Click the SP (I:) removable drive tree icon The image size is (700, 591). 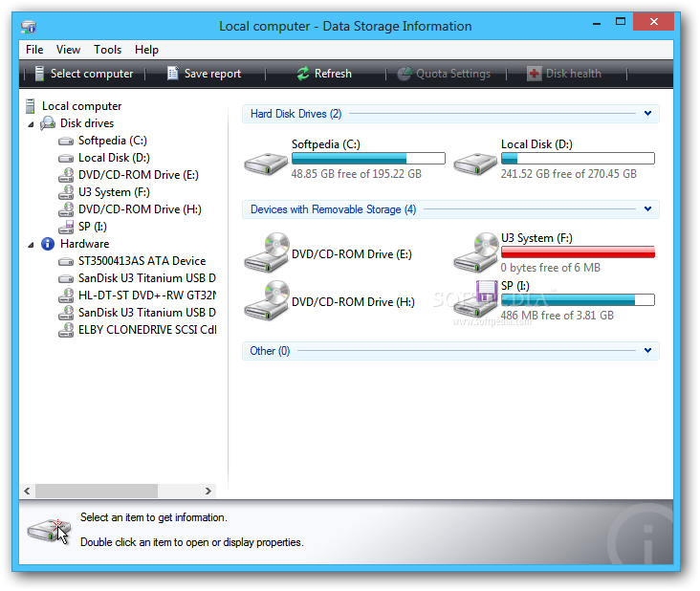pos(66,227)
